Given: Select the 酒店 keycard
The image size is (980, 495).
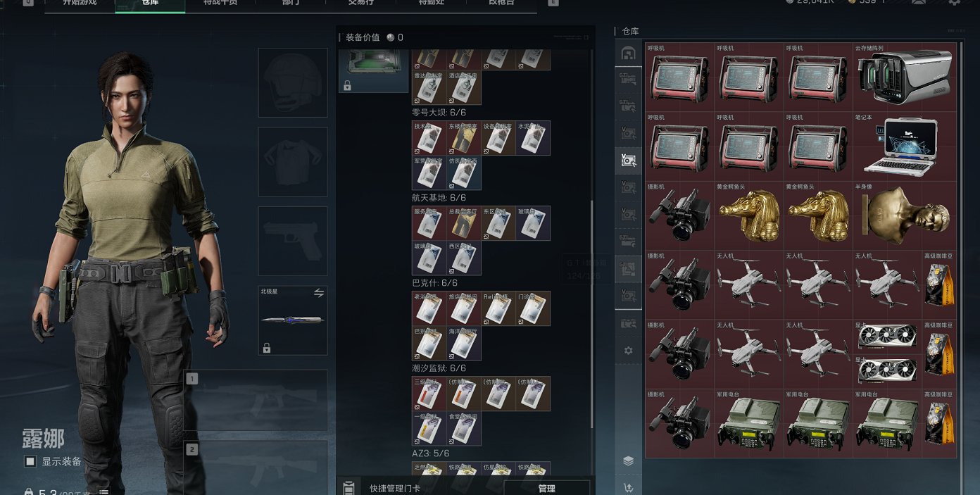Looking at the screenshot, I should coord(464,87).
